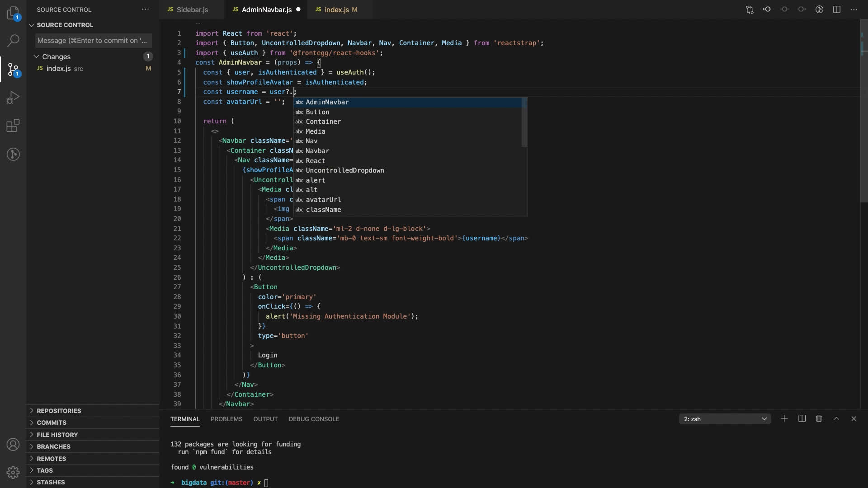Select the AdminNavbar.js tab
This screenshot has height=488, width=868.
266,9
